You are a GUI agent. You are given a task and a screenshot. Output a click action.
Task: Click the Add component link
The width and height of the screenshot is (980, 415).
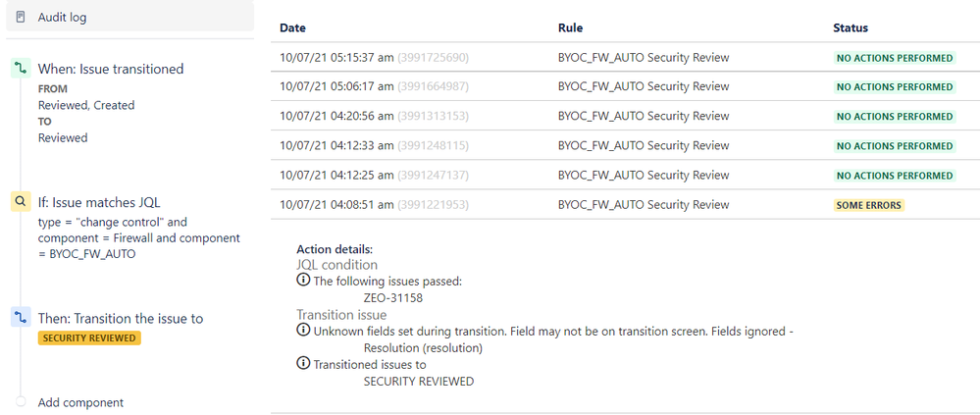80,402
